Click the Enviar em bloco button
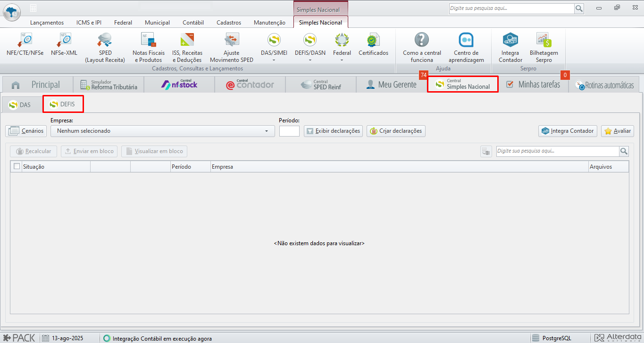Screen dimensions: 644x343 (89, 151)
